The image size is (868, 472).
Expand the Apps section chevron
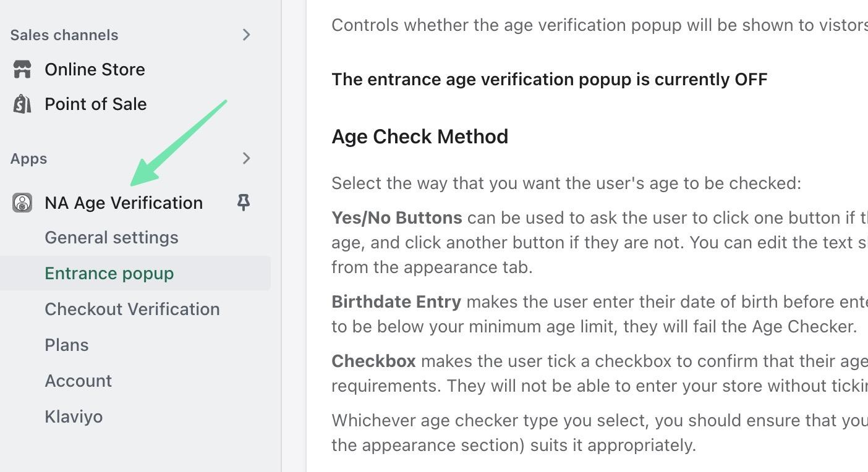(x=247, y=159)
